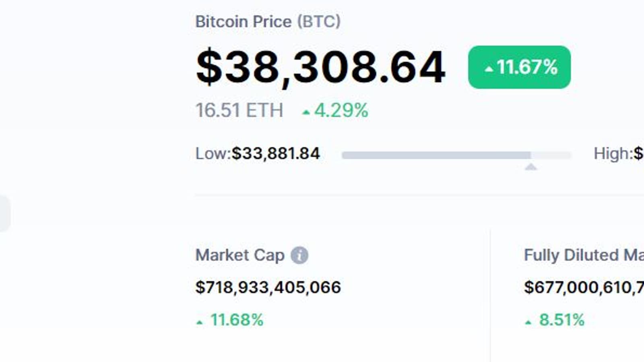Click the green triangle beside 4.29%
This screenshot has width=644, height=362.
click(306, 112)
